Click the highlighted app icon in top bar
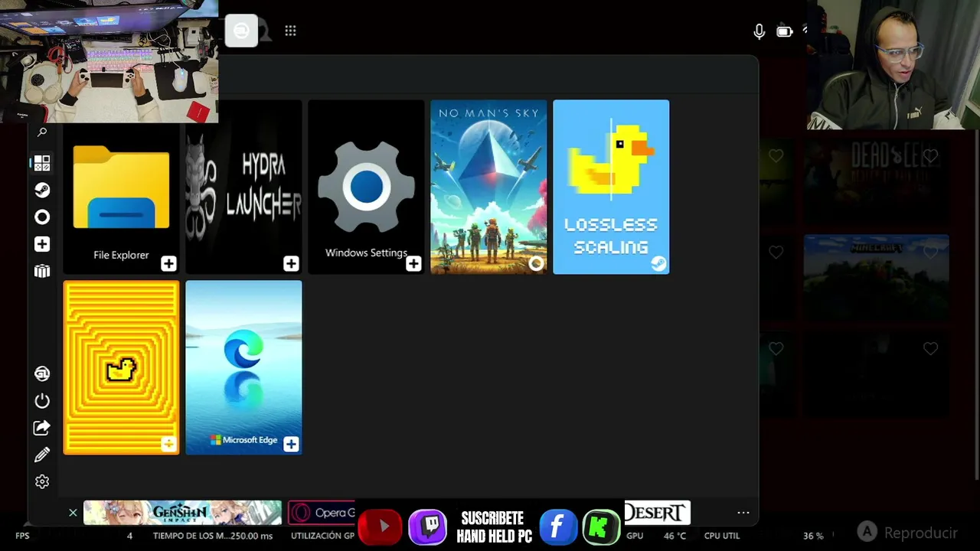This screenshot has width=980, height=551. pyautogui.click(x=241, y=31)
